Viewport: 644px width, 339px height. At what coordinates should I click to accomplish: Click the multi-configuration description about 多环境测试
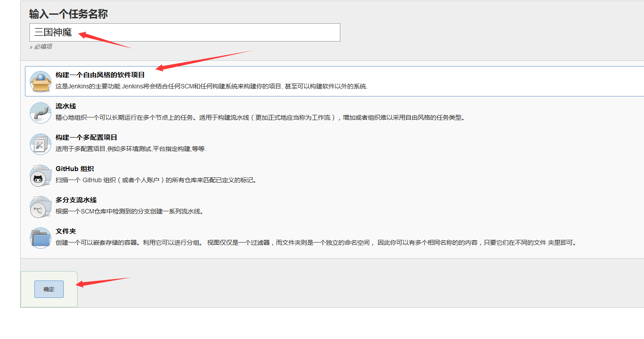(131, 149)
